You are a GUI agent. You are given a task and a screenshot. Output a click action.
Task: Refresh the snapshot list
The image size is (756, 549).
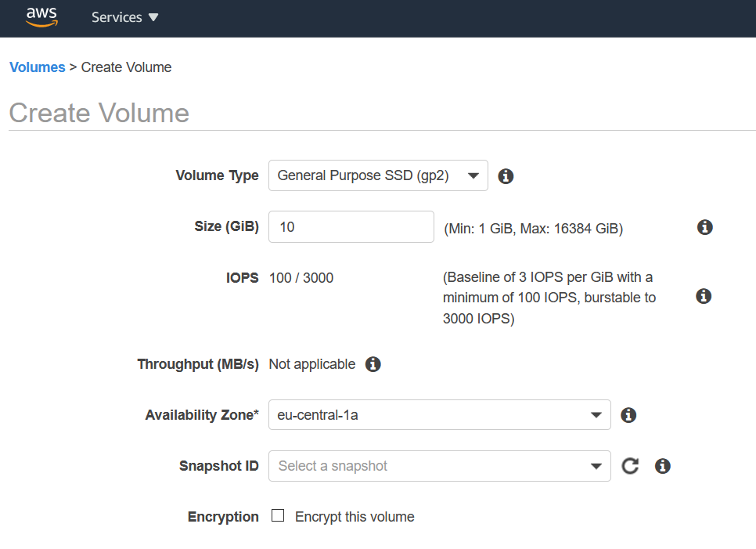click(630, 466)
